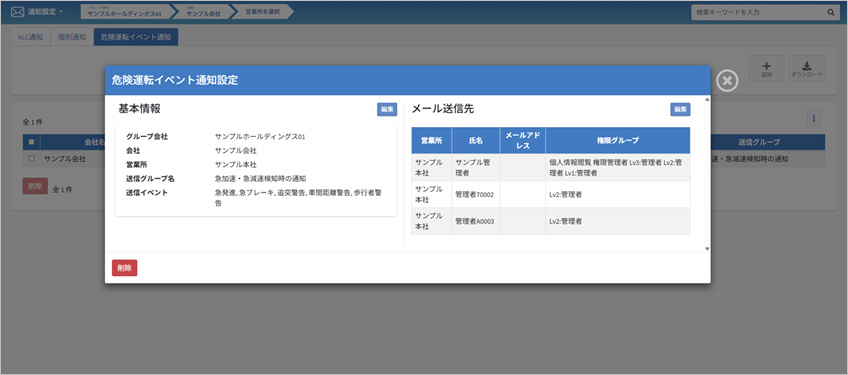Toggle the select-all checkbox in table header

click(x=31, y=142)
